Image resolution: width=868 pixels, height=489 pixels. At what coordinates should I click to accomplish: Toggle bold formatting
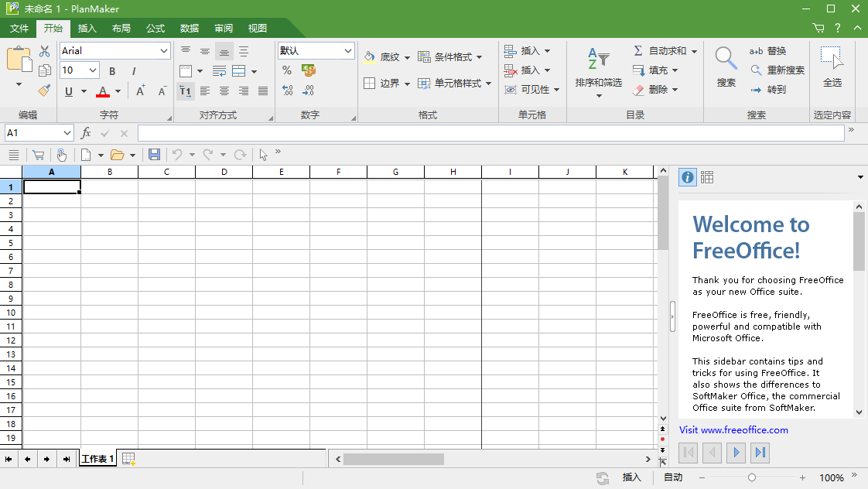click(111, 70)
